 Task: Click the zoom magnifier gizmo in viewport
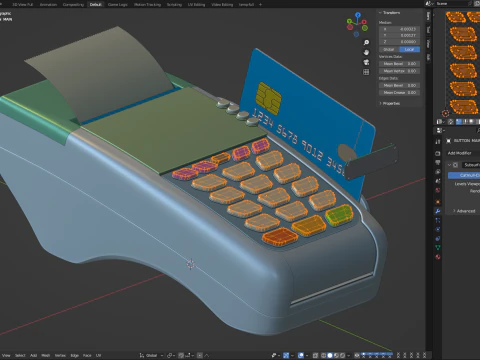(366, 42)
